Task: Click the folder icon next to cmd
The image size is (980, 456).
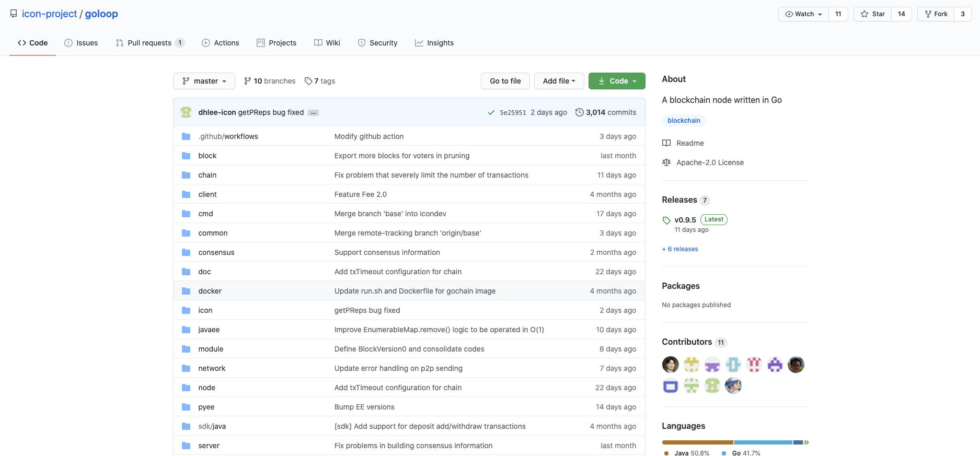Action: 186,214
